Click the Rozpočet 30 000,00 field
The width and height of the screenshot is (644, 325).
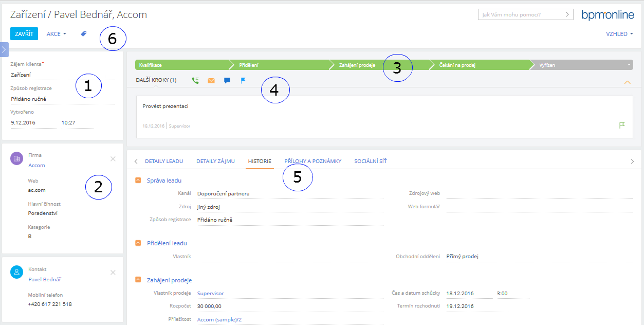pos(290,306)
